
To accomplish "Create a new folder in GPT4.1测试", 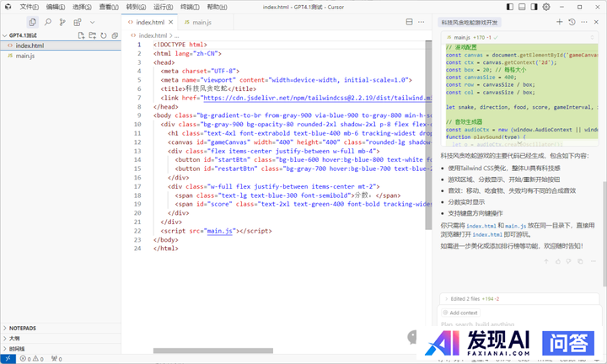I will 92,35.
